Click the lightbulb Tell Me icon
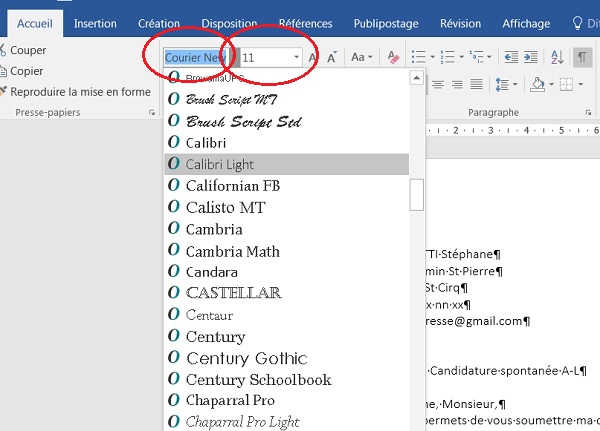The width and height of the screenshot is (600, 431). 577,23
